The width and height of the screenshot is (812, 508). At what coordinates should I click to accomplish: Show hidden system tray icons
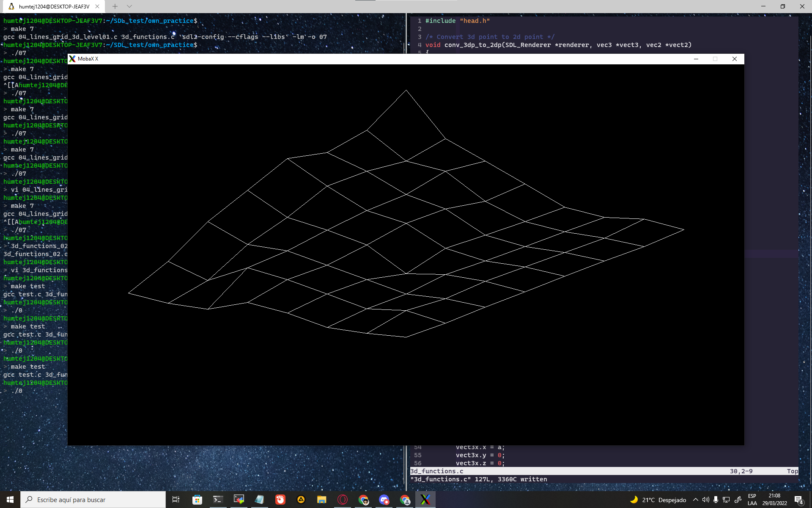click(696, 500)
